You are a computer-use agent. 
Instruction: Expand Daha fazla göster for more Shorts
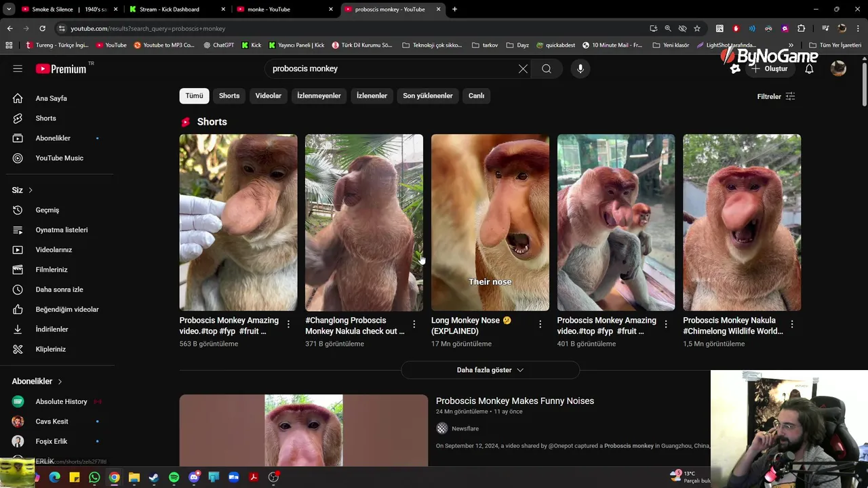coord(490,370)
